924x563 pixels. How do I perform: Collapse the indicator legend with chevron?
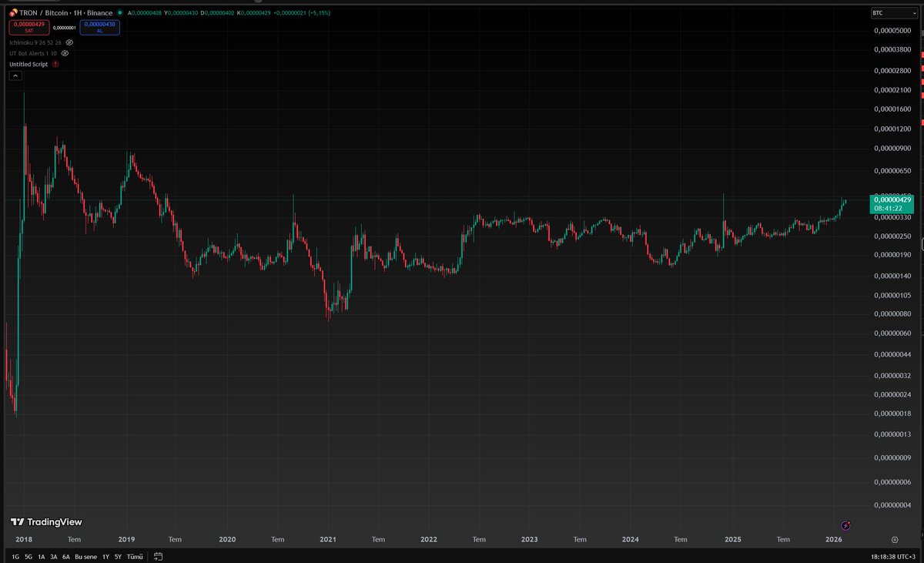click(15, 75)
